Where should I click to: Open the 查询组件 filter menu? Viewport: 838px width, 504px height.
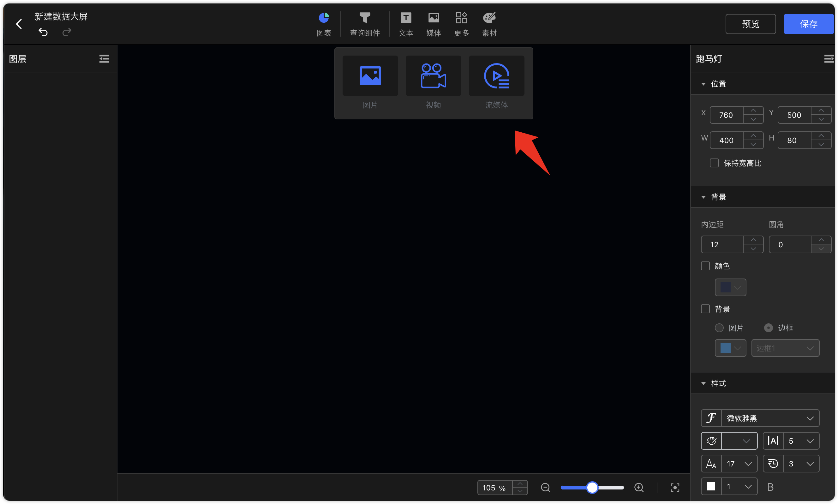tap(365, 24)
